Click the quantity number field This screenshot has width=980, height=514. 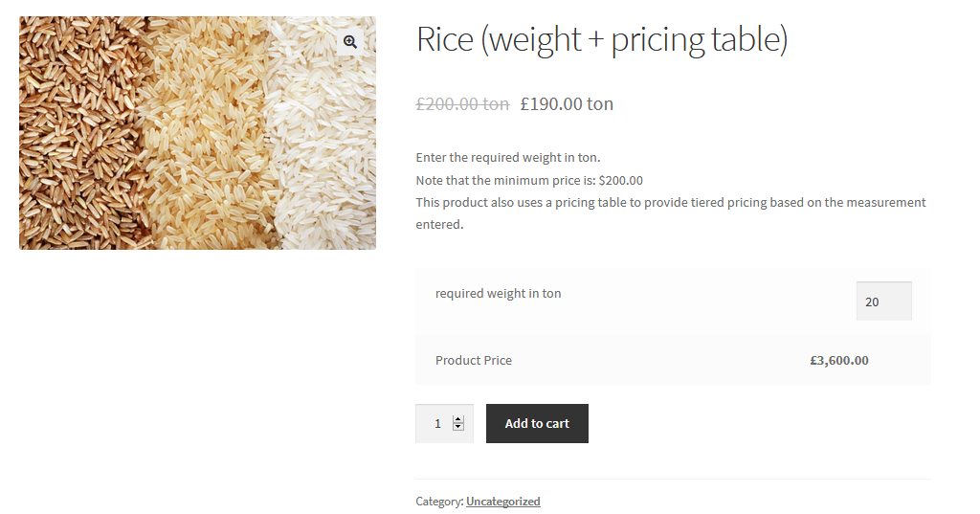[436, 423]
